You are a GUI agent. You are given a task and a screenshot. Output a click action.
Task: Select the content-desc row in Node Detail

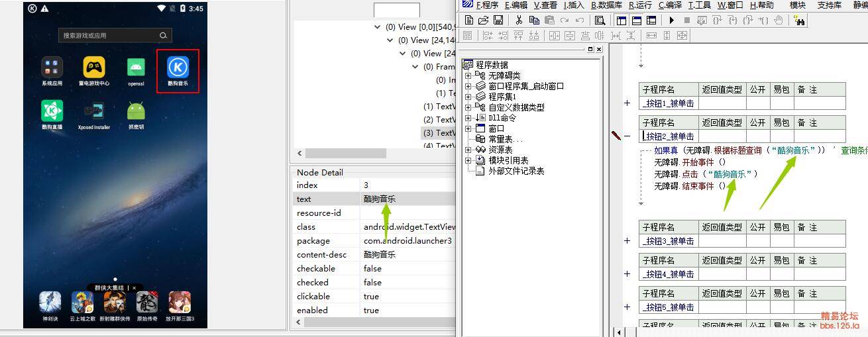[375, 255]
